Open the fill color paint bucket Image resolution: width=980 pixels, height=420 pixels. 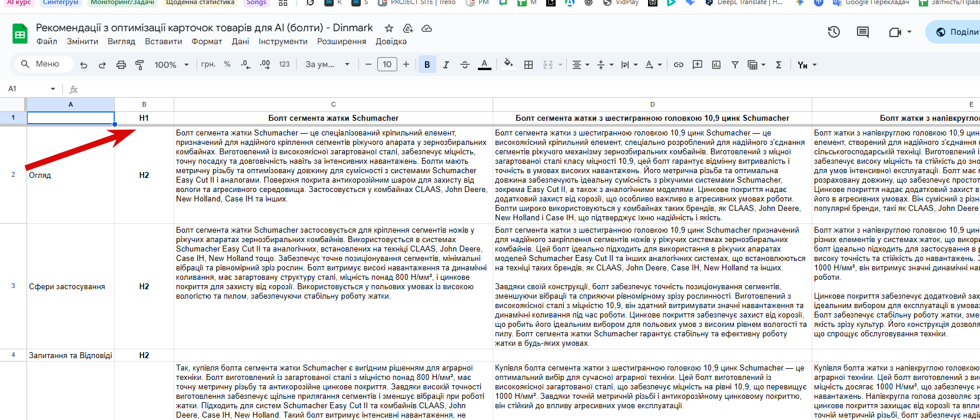coord(509,64)
